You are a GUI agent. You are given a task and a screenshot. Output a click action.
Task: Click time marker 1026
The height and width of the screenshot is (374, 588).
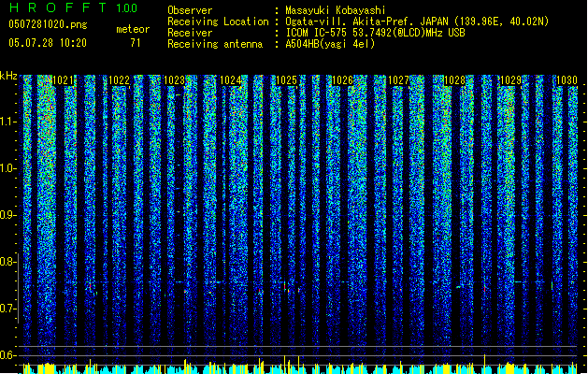(342, 80)
